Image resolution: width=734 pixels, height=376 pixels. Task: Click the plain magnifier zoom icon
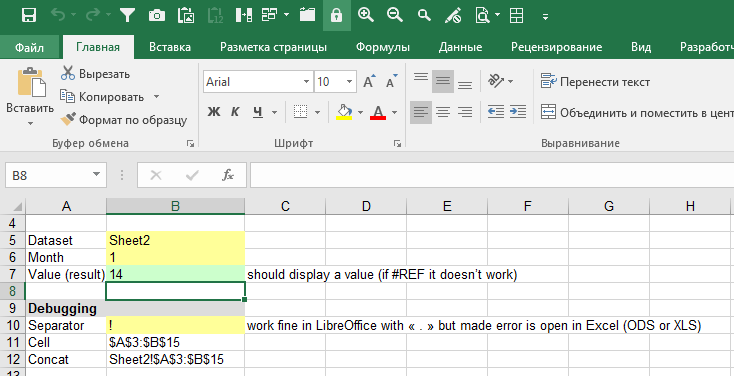[424, 15]
